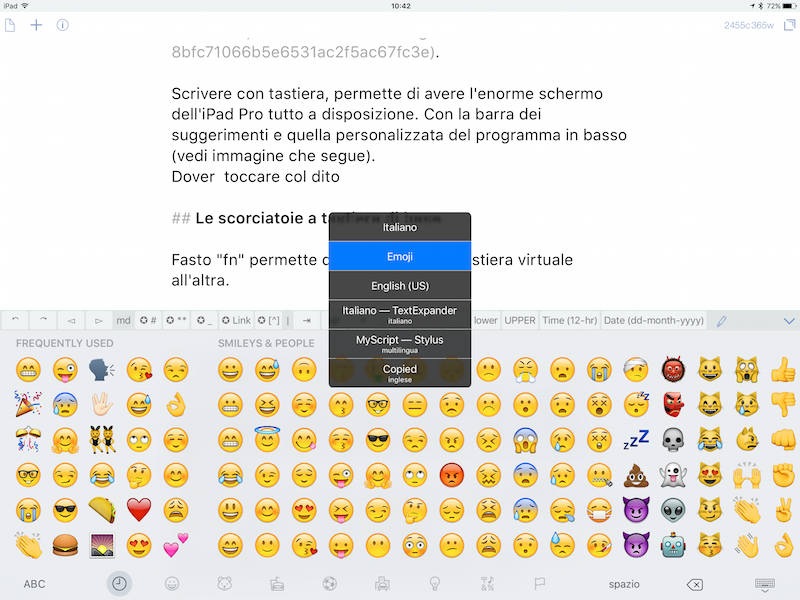
Task: Choose English (US) keyboard
Action: (x=399, y=286)
